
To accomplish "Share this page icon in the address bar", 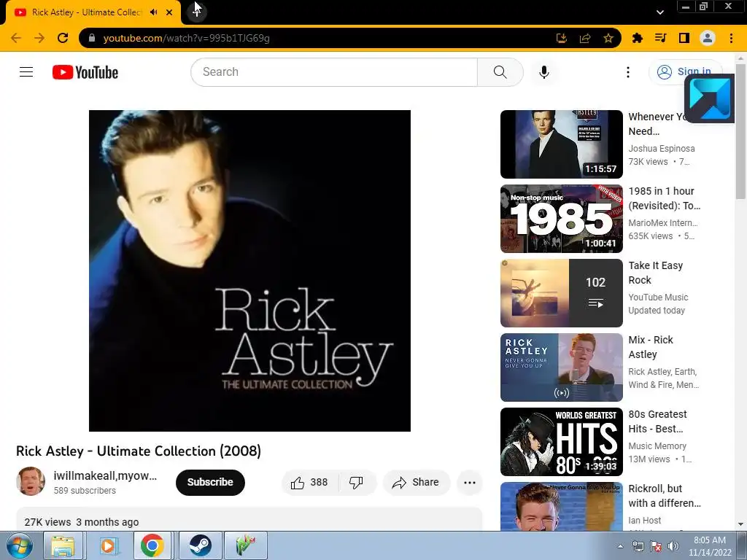I will coord(585,38).
